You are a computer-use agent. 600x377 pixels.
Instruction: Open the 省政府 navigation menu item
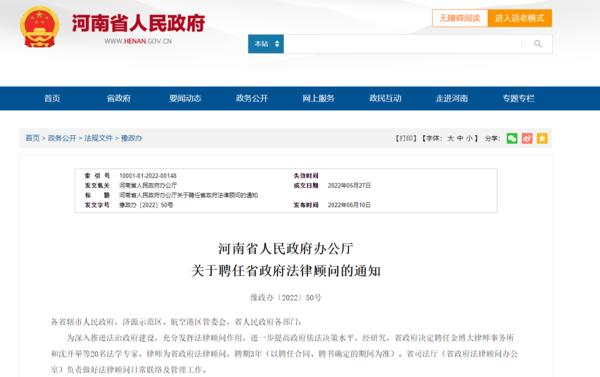pyautogui.click(x=119, y=98)
